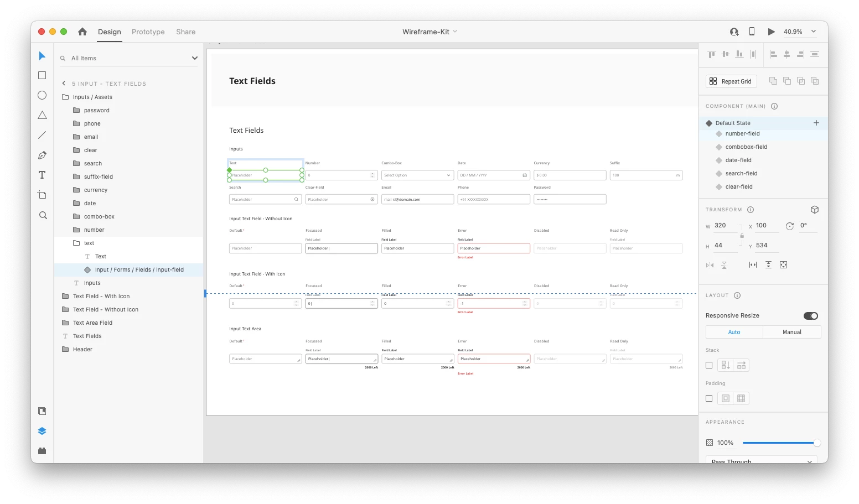The height and width of the screenshot is (504, 859).
Task: Switch to the Design tab
Action: [x=110, y=32]
